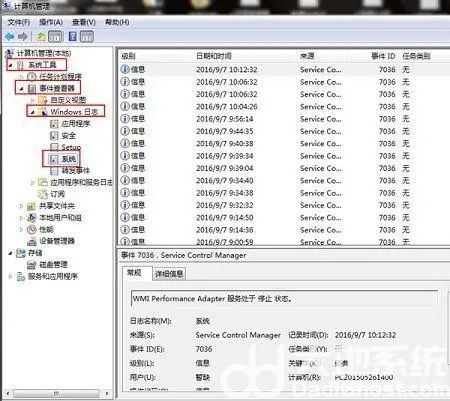Image resolution: width=450 pixels, height=401 pixels.
Task: Click the 性能 monitor icon
Action: [31, 229]
